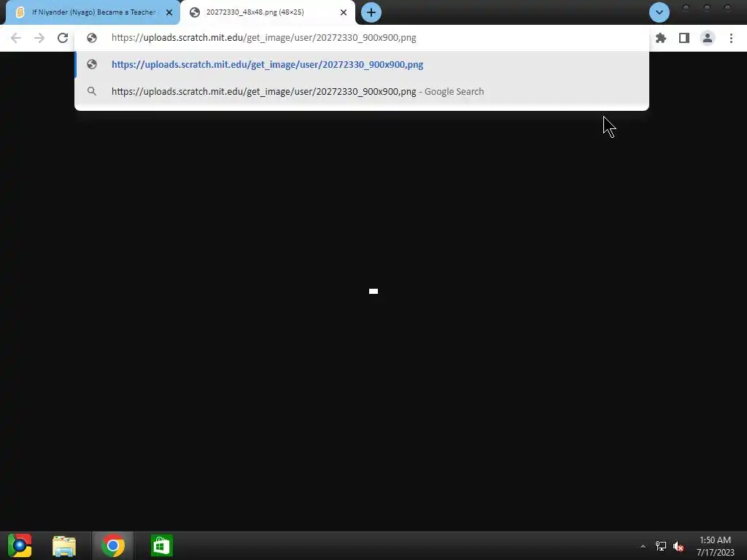Screen dimensions: 747x560
Task: Click the address bar URL field
Action: coord(362,38)
